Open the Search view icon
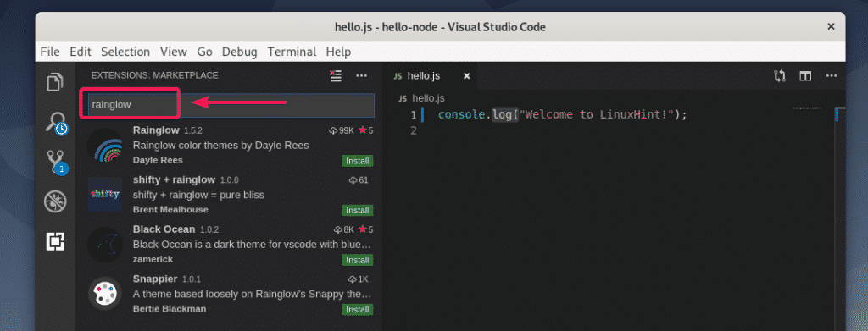The width and height of the screenshot is (868, 331). point(56,123)
